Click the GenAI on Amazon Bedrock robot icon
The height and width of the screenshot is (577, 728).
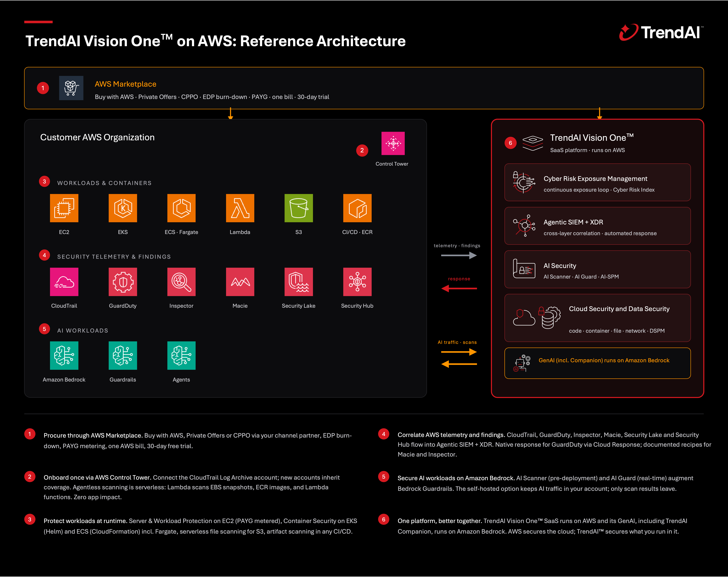522,363
